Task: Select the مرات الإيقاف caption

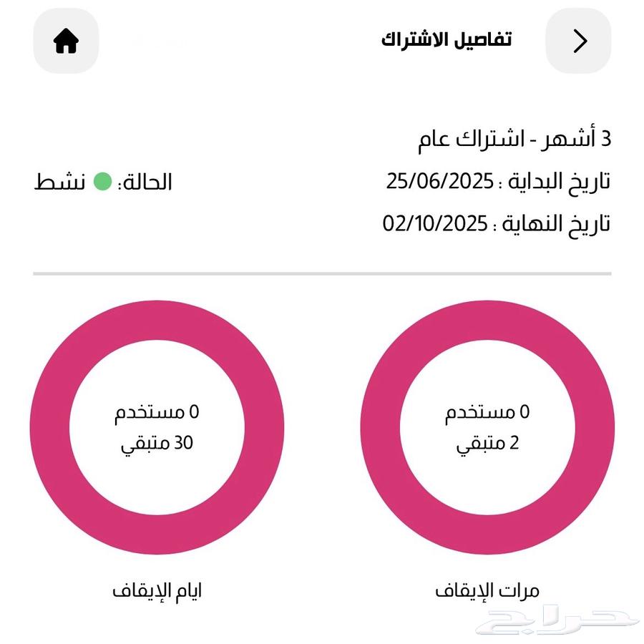Action: click(x=487, y=592)
